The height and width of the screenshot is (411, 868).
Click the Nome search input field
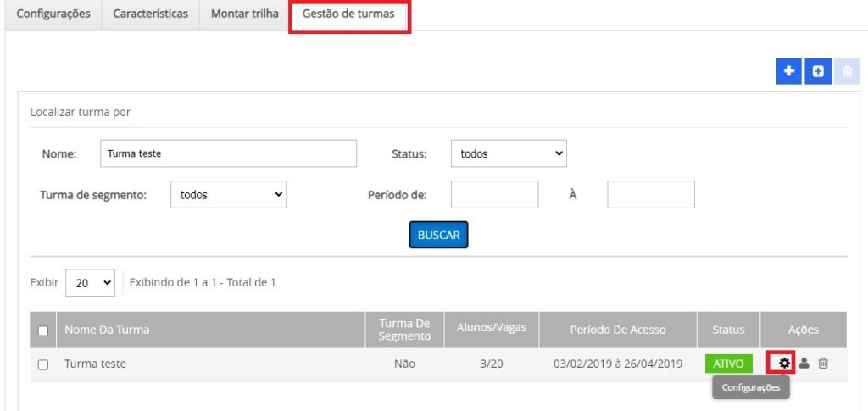[x=228, y=154]
